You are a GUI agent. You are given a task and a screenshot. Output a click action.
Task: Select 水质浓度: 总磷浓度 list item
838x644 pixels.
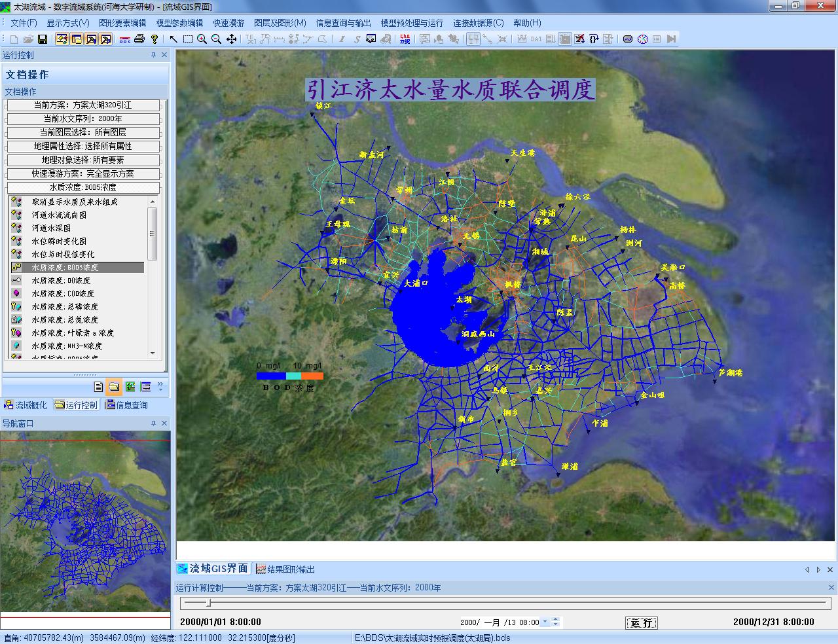point(65,307)
